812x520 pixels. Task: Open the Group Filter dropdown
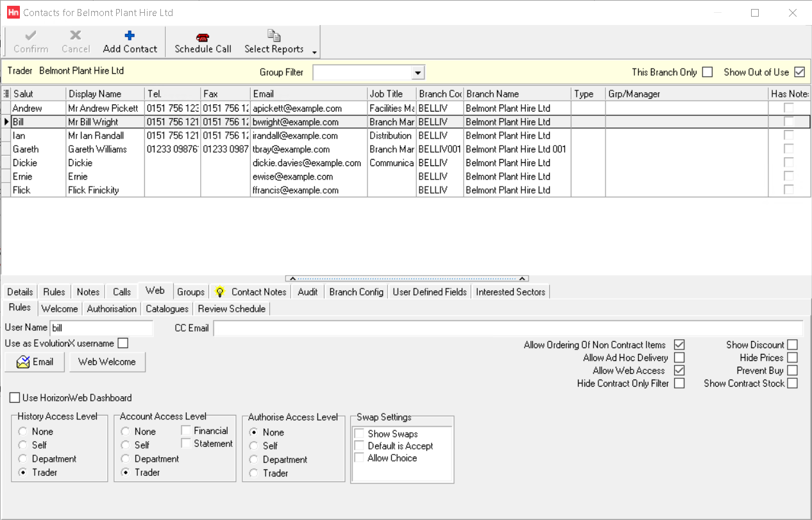tap(418, 72)
